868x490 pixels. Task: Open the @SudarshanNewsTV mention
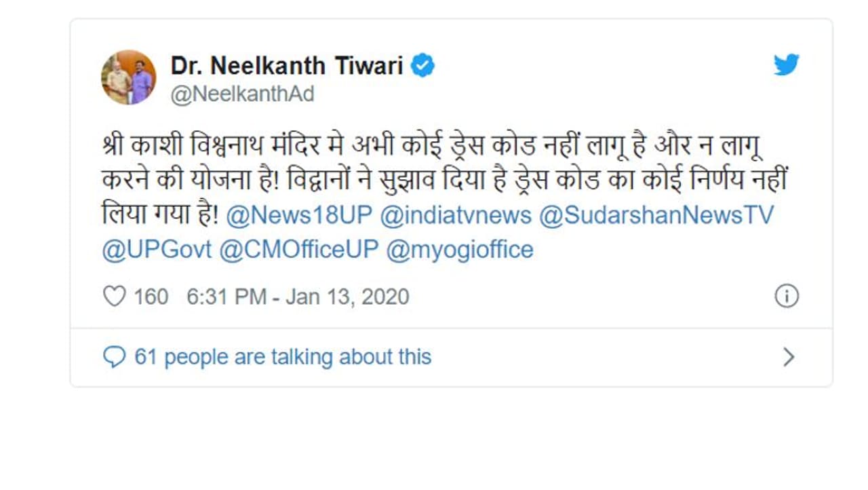click(656, 215)
